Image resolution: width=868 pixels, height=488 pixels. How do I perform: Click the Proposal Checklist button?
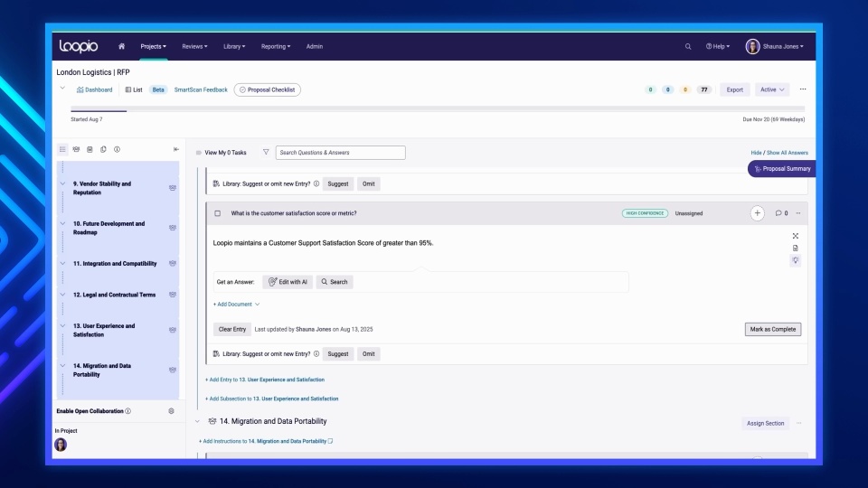pos(268,89)
